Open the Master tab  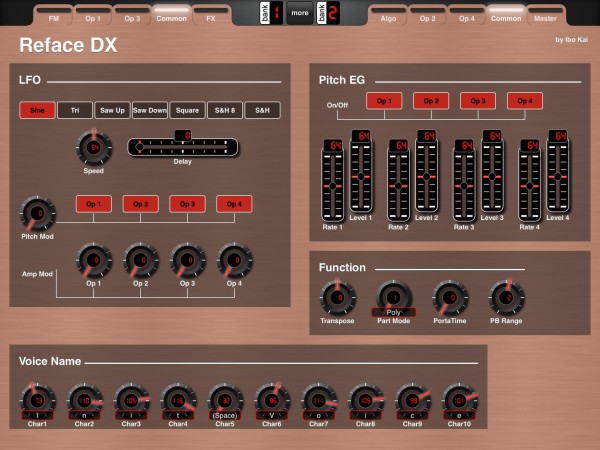545,16
